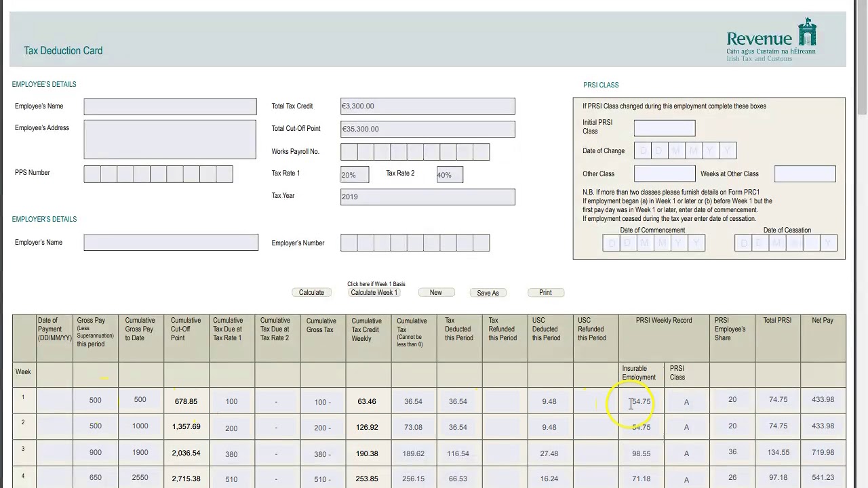This screenshot has width=868, height=488.
Task: Click the Revenue logo in the header
Action: [772, 41]
